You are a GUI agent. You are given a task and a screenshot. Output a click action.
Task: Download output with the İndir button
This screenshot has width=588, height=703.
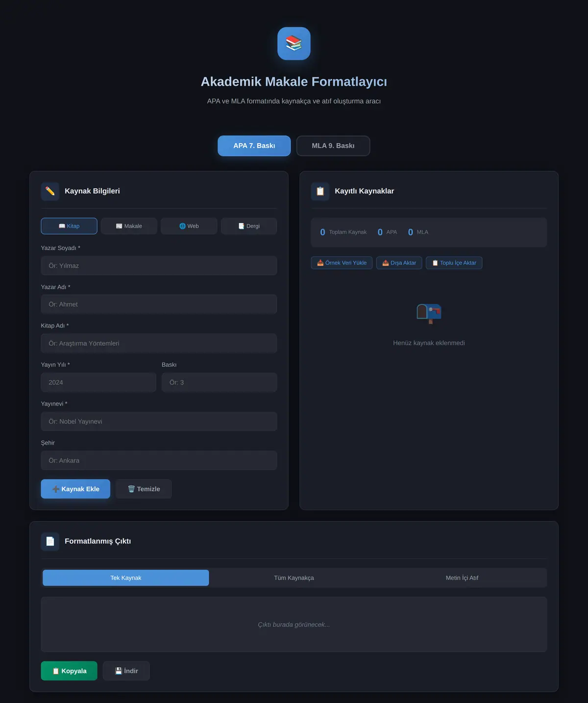tap(126, 671)
